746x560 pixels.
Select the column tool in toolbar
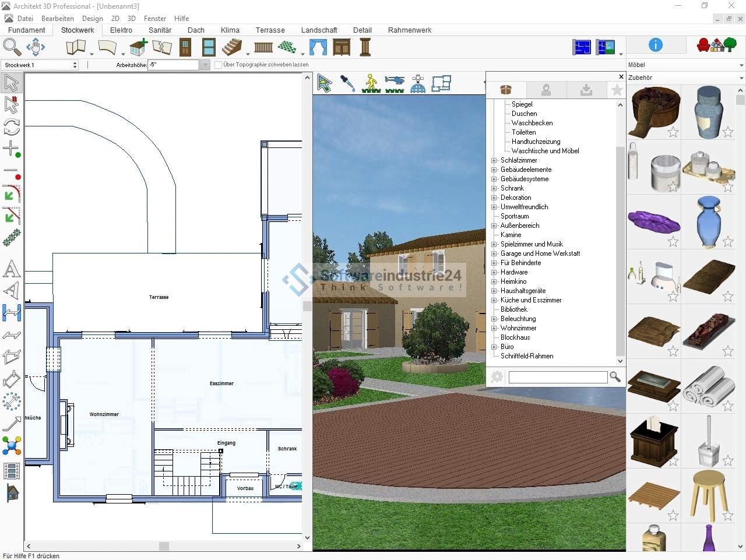tap(365, 47)
